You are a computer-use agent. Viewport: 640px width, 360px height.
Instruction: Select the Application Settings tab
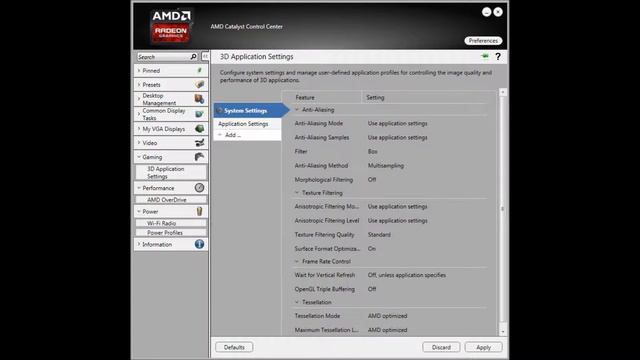tap(247, 124)
